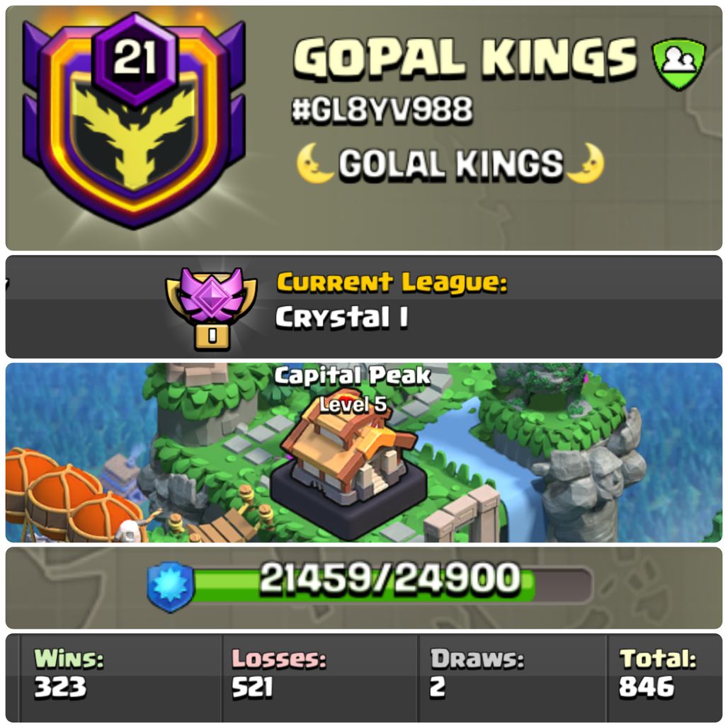Click the Crystal I league trophy icon

point(212,308)
